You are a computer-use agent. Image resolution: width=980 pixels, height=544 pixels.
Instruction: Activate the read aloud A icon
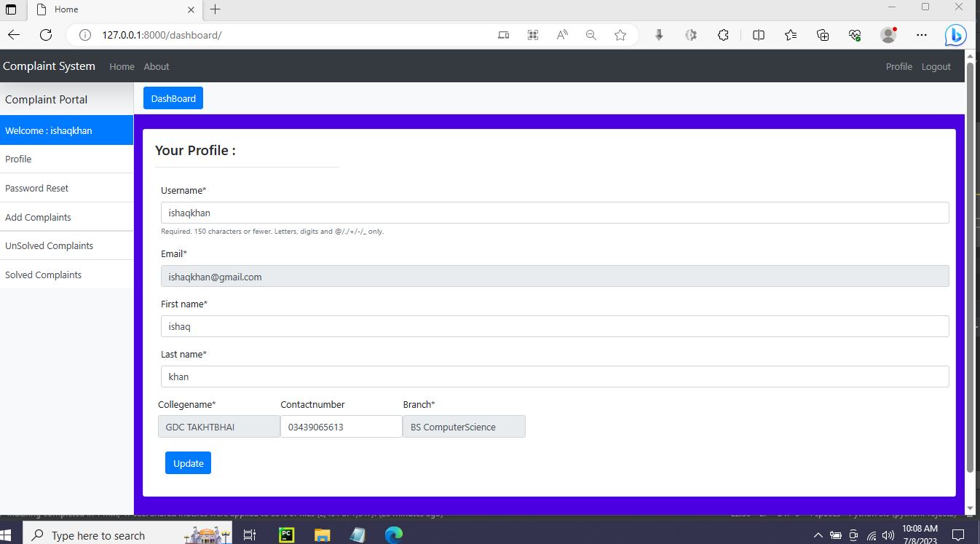[x=561, y=34]
